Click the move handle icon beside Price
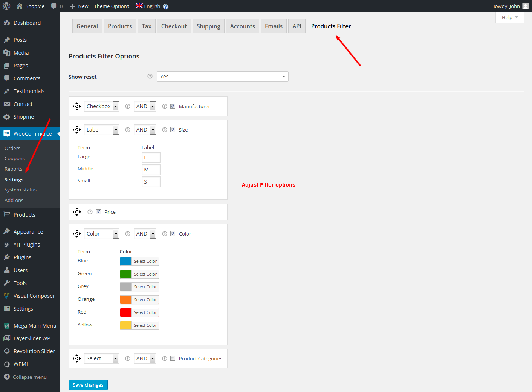Screen dimensions: 532x392 77,212
